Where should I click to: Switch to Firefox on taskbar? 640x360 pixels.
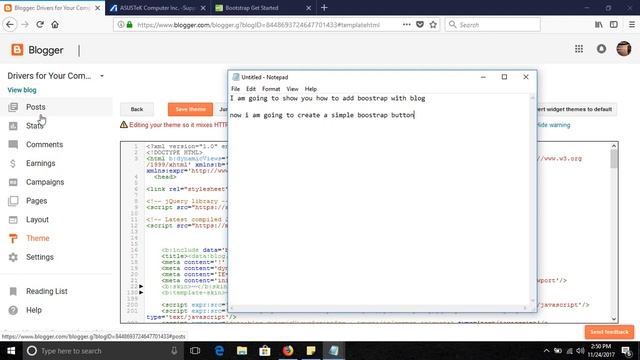[x=288, y=351]
